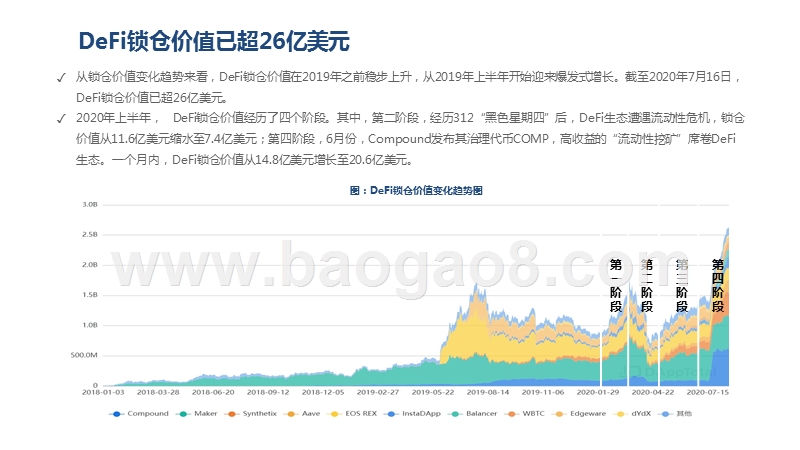Screen dimensions: 800x450
Task: Click the 1.0B y-axis label
Action: [x=90, y=325]
